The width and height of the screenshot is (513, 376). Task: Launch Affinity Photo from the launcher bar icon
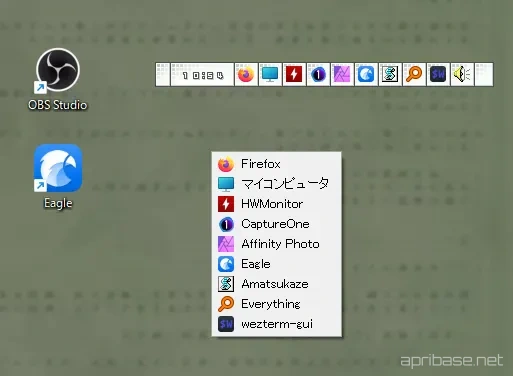[x=342, y=74]
